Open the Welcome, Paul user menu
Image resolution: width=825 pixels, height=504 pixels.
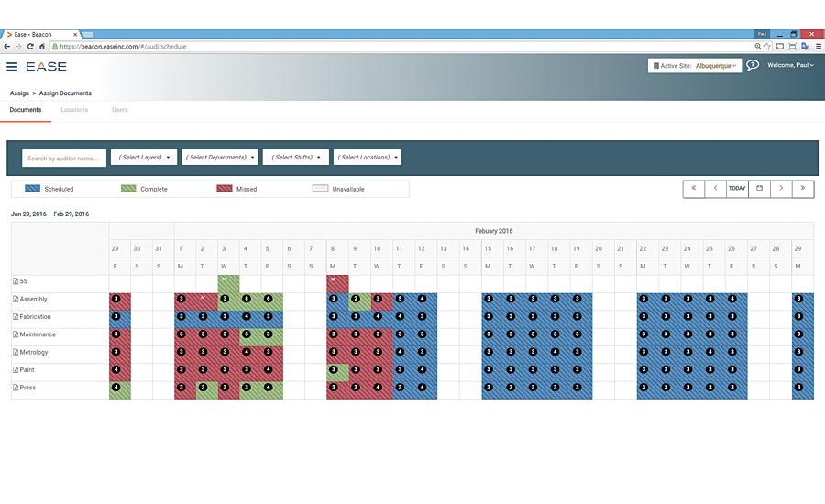pos(790,65)
